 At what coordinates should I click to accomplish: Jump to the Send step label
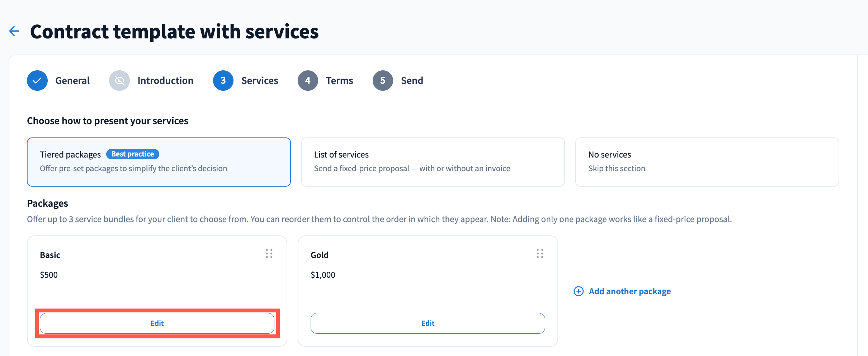point(412,81)
